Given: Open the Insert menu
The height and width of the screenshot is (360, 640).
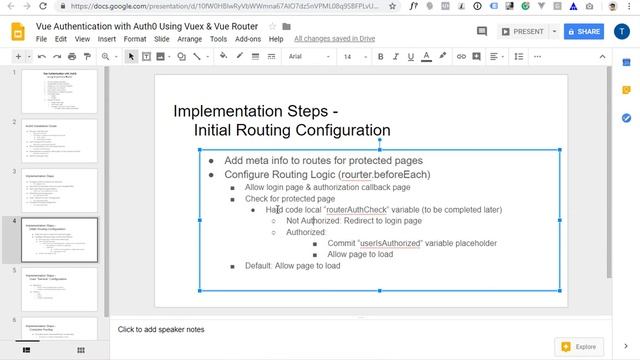Looking at the screenshot, I should [x=107, y=39].
